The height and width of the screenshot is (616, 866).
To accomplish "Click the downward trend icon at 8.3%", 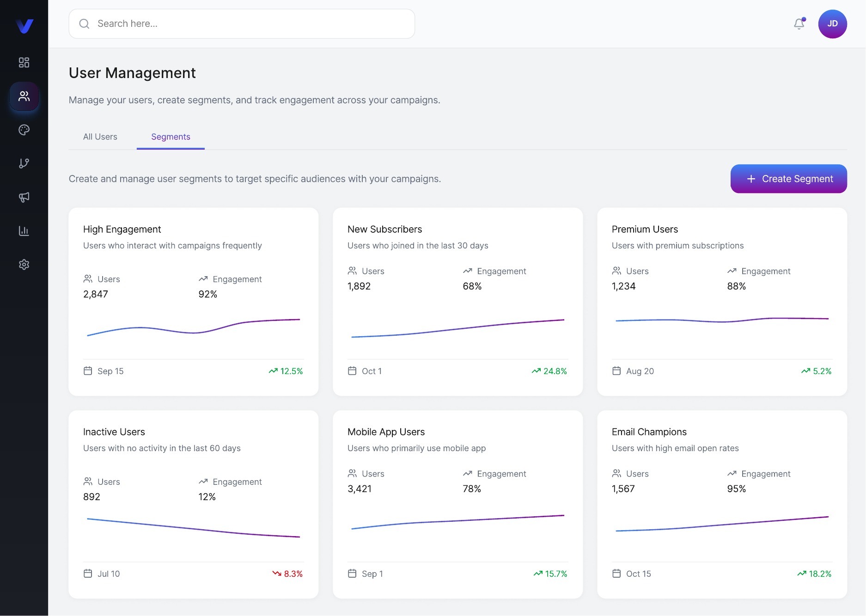I will [x=277, y=574].
